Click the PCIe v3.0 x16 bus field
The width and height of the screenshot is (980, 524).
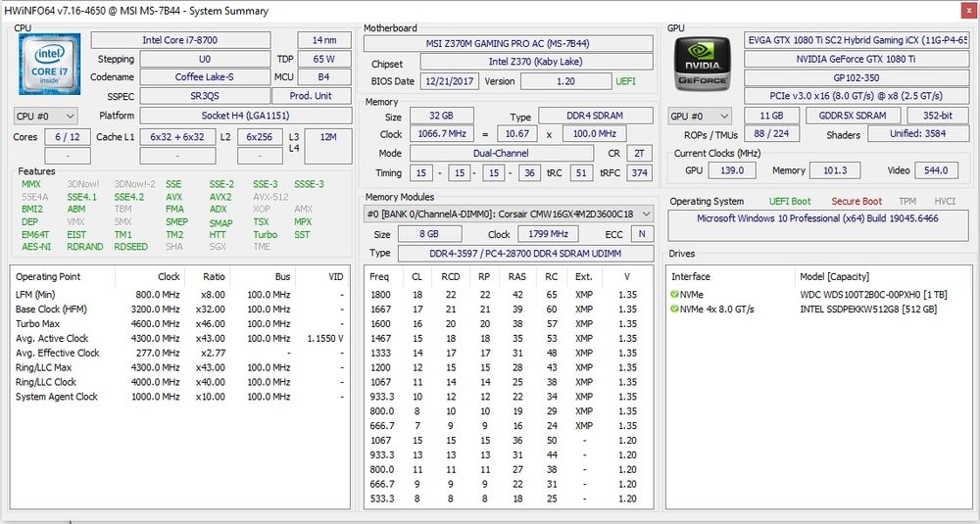point(857,96)
